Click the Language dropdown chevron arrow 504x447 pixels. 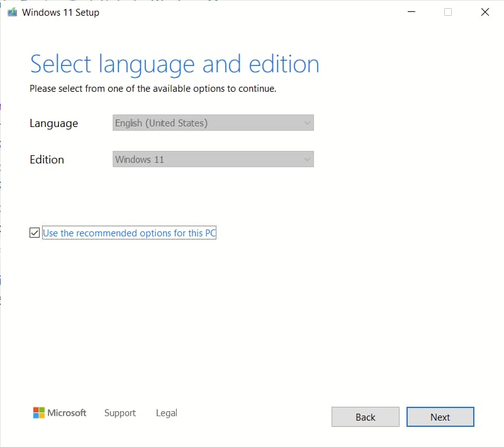[307, 123]
